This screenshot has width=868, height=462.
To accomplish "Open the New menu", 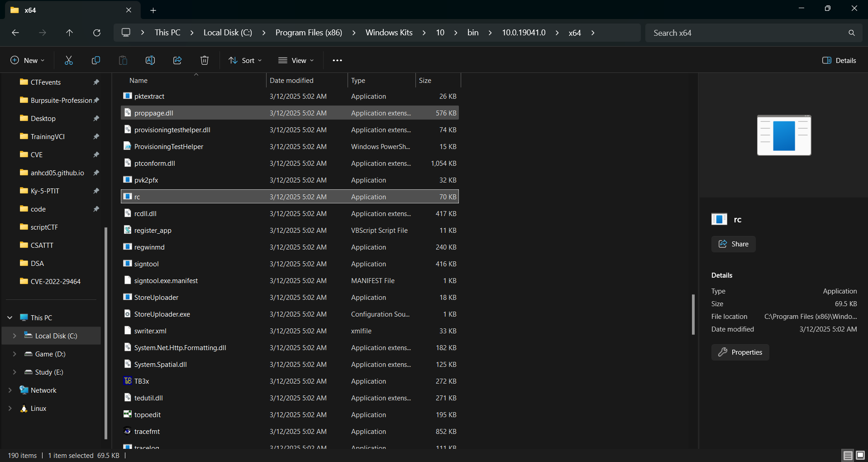I will coord(27,60).
